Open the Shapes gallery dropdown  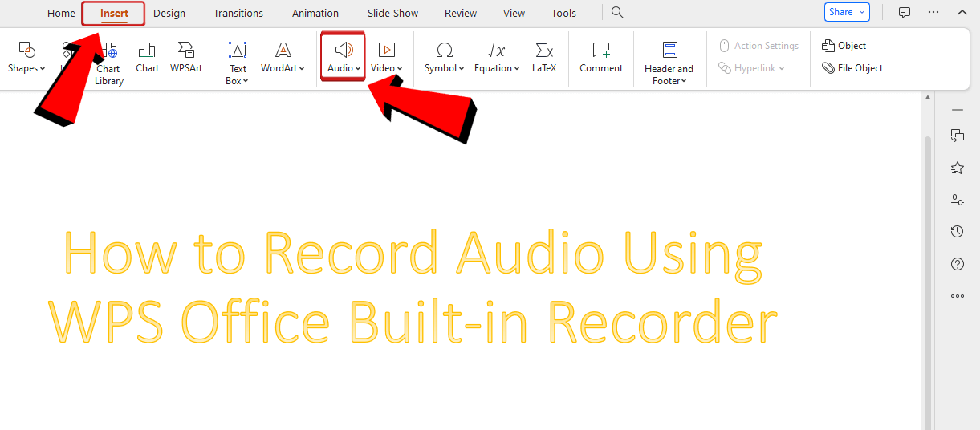[x=26, y=58]
